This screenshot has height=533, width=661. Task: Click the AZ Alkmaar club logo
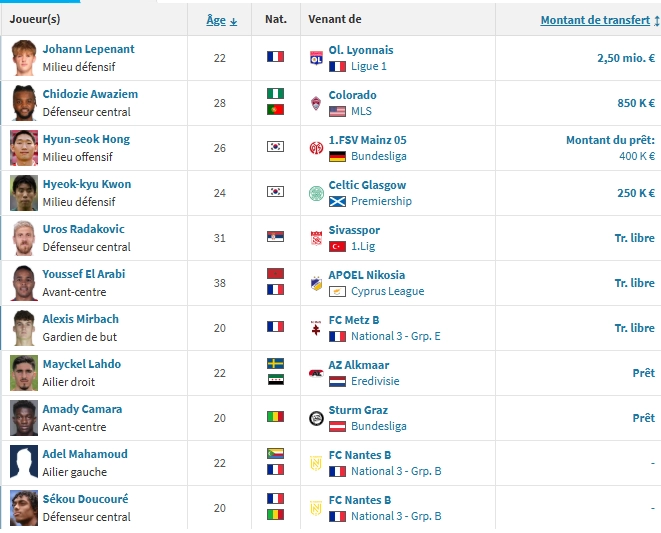[316, 373]
